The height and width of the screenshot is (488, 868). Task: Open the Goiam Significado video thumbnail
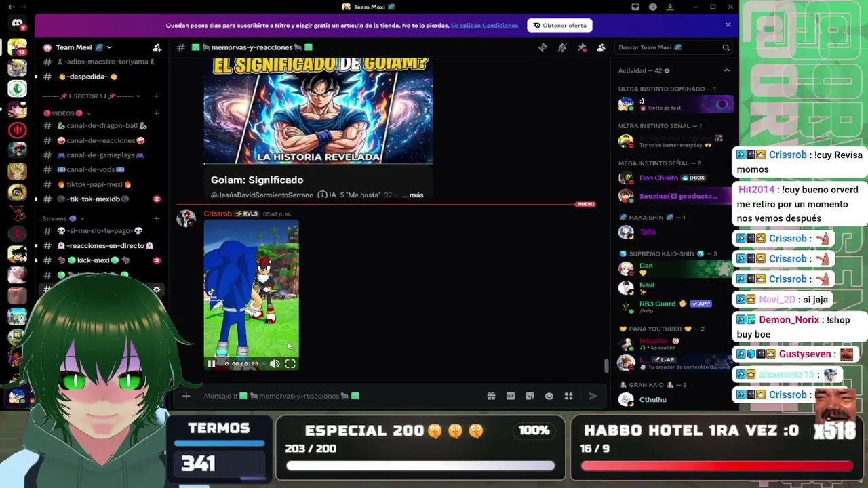pyautogui.click(x=318, y=112)
